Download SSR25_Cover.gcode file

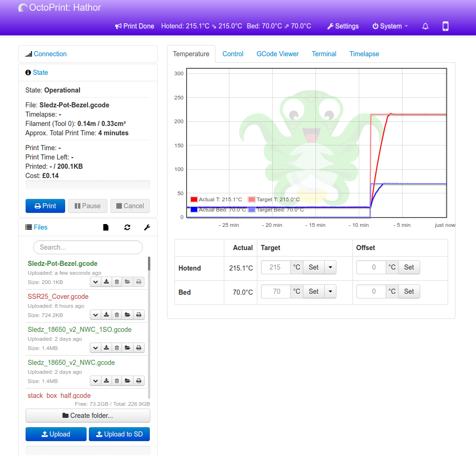click(x=106, y=315)
